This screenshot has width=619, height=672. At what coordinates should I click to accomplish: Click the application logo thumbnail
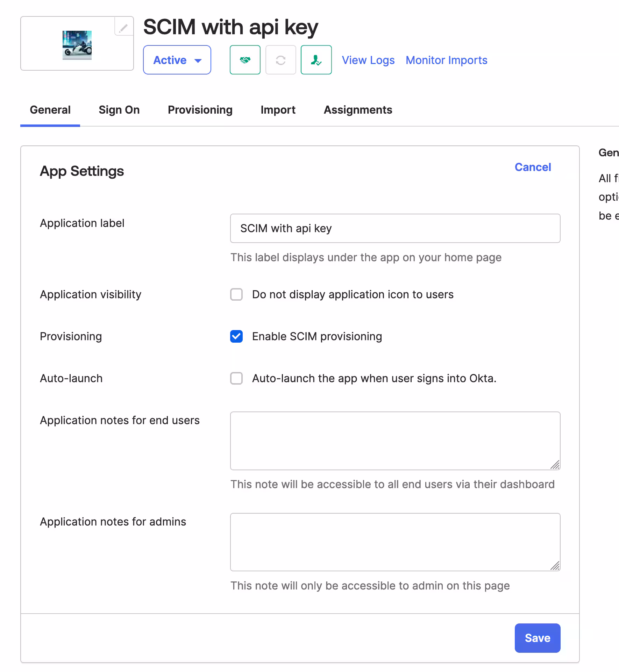point(77,45)
